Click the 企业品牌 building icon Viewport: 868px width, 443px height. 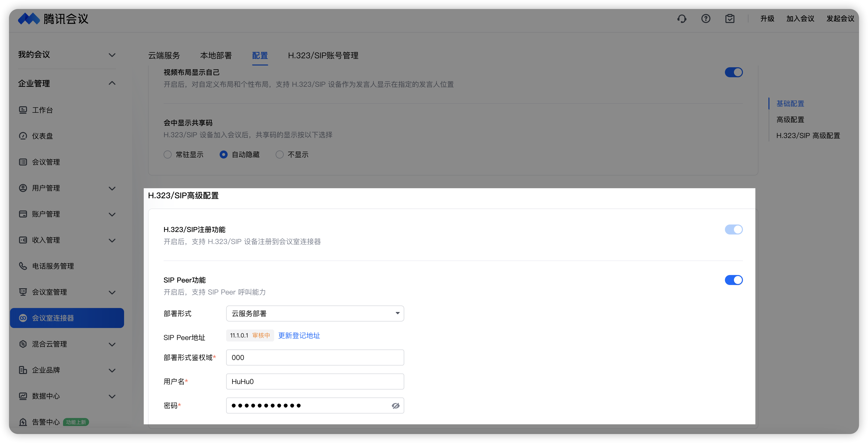[23, 370]
